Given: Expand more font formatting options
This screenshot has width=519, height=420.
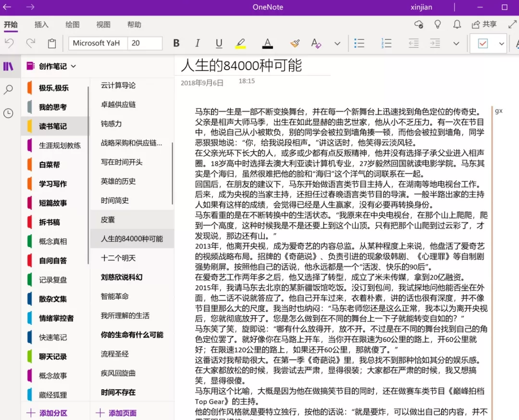Looking at the screenshot, I should tap(337, 43).
